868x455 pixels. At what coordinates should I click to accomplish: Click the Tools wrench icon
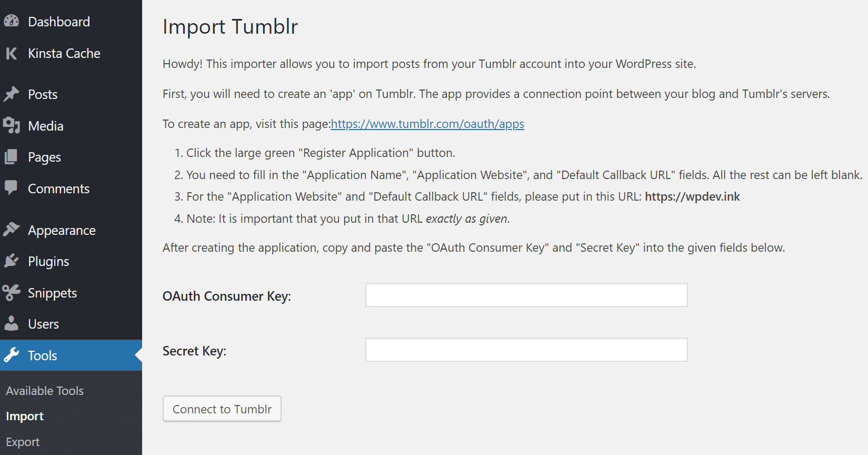tap(12, 355)
